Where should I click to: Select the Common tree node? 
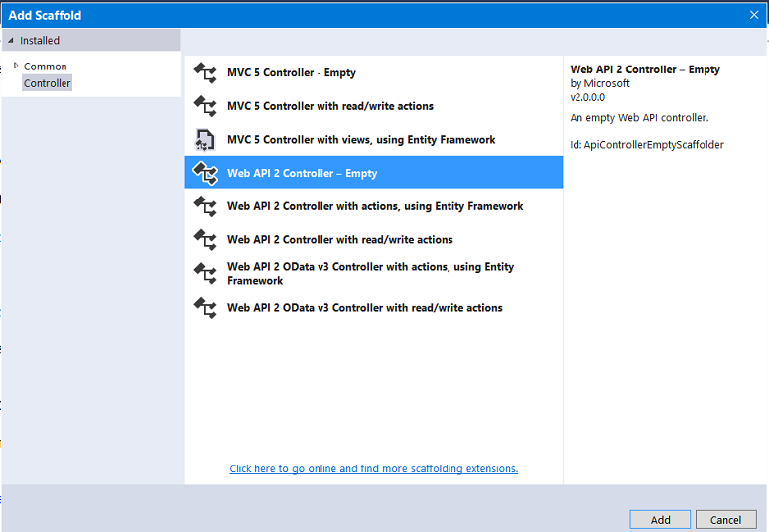(45, 66)
